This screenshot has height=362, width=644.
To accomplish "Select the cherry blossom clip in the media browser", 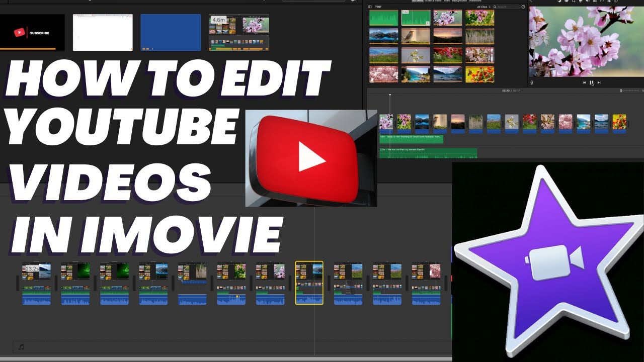I will [448, 18].
